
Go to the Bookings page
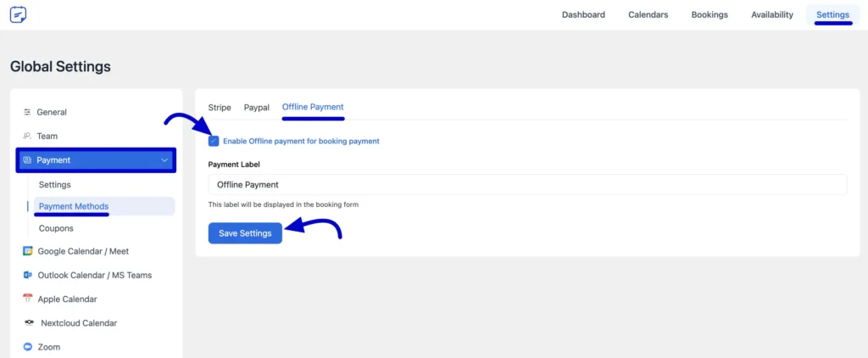(x=709, y=14)
